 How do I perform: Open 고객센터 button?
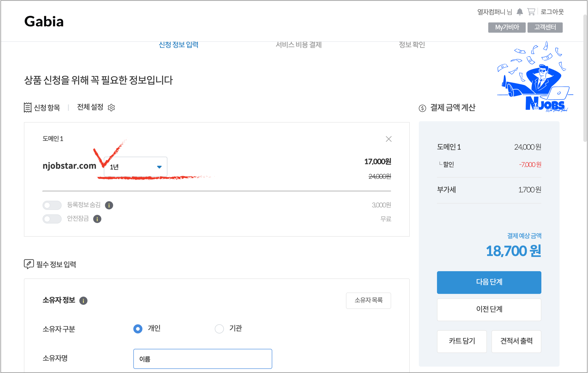pos(545,27)
